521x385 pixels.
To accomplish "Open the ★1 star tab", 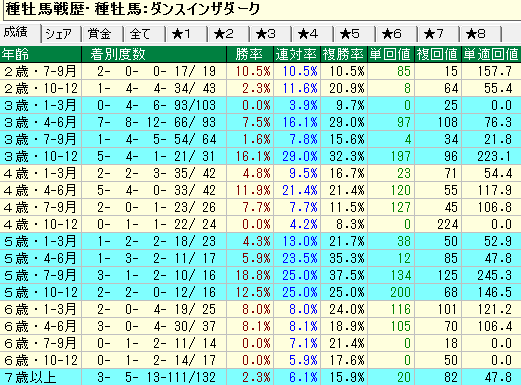I will (x=186, y=34).
